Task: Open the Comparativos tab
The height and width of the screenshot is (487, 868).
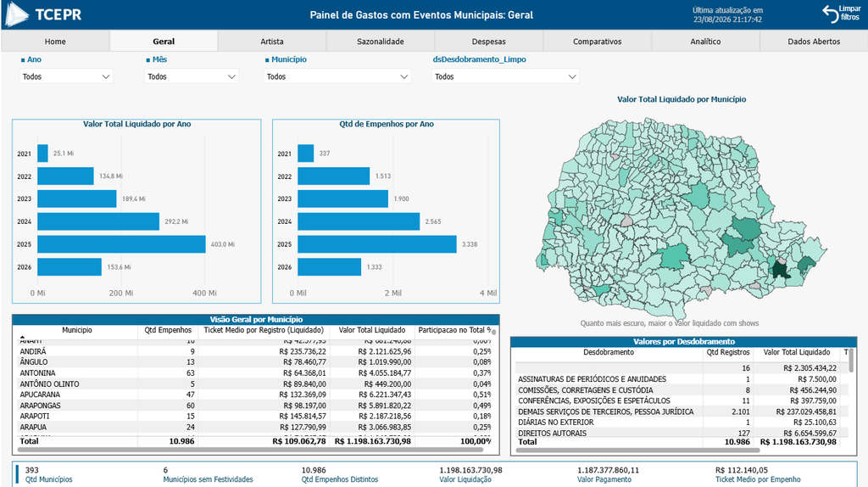Action: [598, 42]
